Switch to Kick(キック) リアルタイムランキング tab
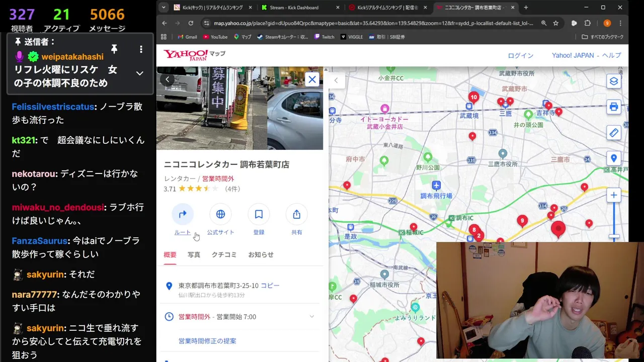The width and height of the screenshot is (644, 362). click(x=211, y=8)
